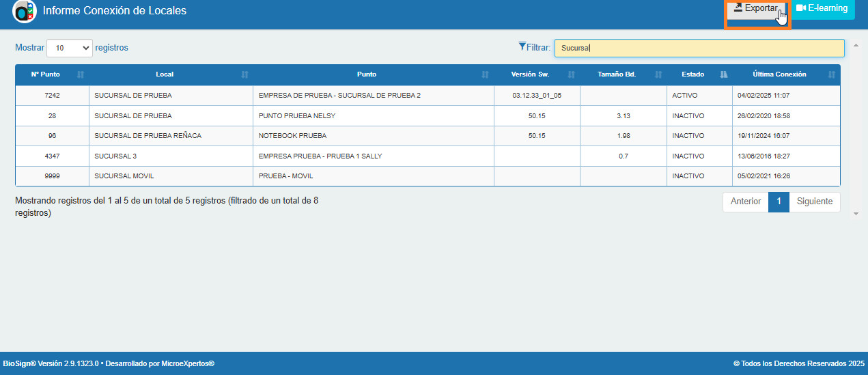
Task: Click the PRUEBA - MOVIL cell
Action: 374,176
